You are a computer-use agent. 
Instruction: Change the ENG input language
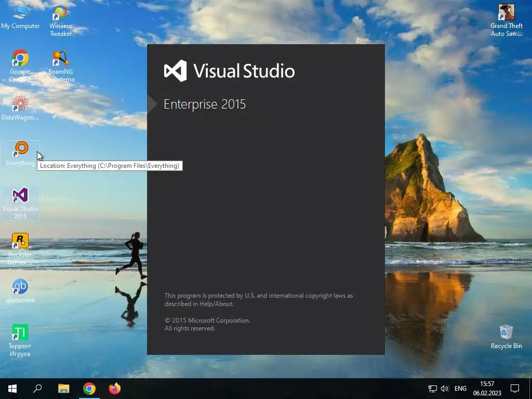pyautogui.click(x=460, y=389)
